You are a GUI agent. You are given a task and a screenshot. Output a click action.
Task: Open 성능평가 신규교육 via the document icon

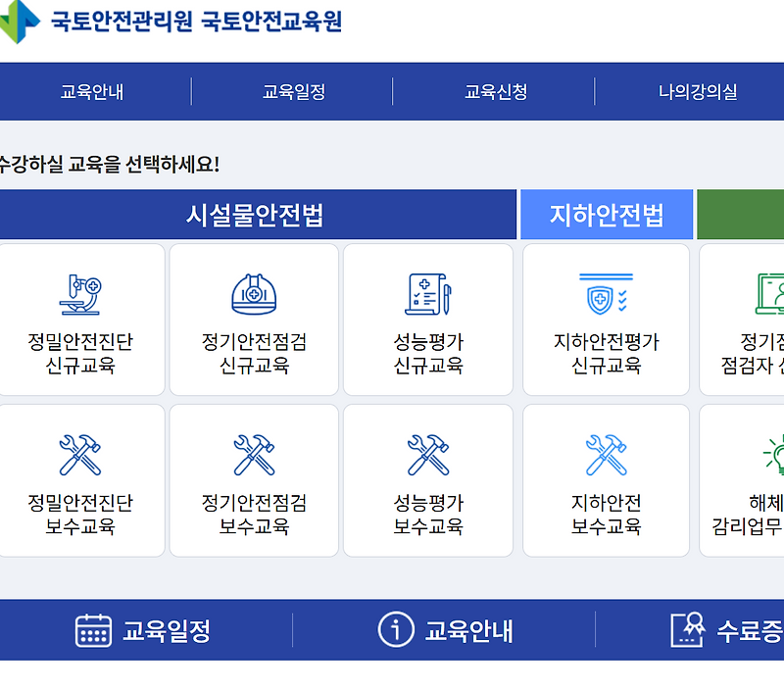click(x=428, y=291)
